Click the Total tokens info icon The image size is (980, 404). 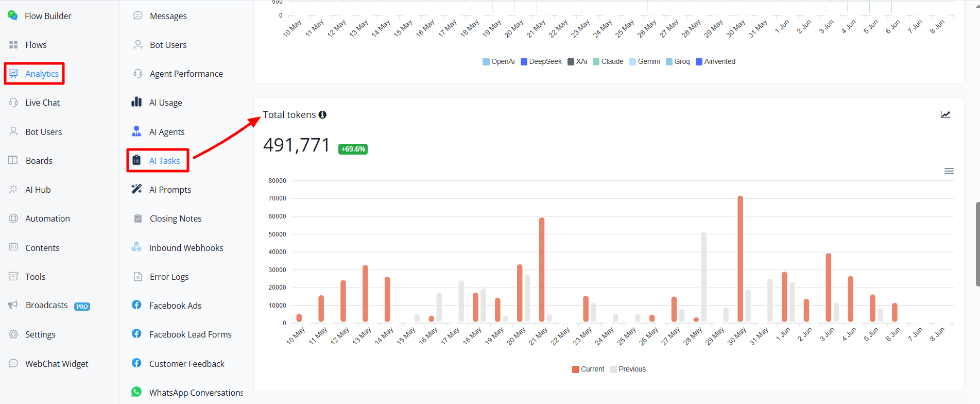click(322, 115)
